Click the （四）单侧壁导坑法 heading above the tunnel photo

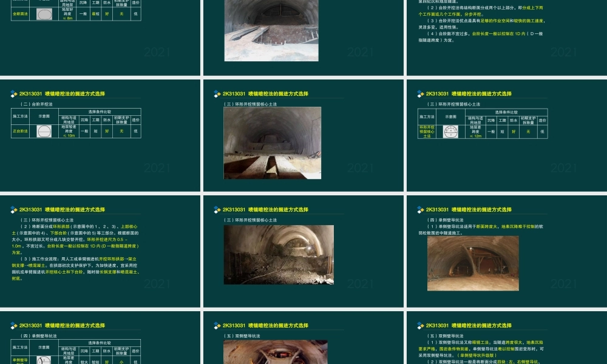446,220
